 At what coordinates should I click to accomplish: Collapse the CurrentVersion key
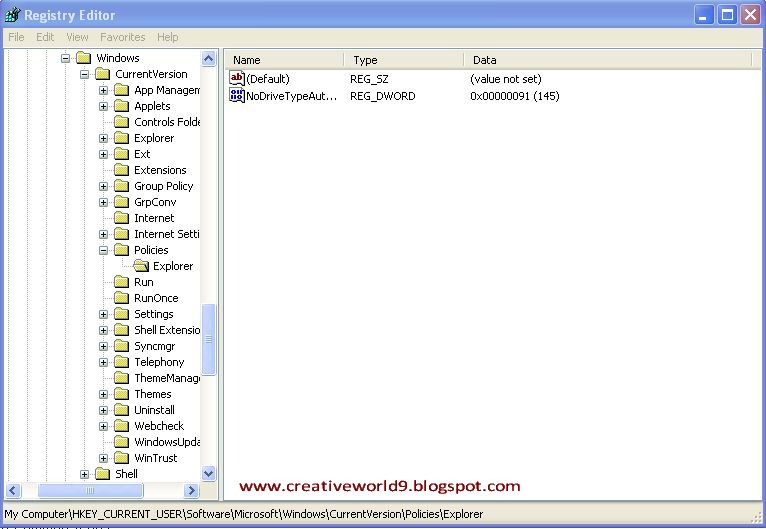tap(85, 75)
